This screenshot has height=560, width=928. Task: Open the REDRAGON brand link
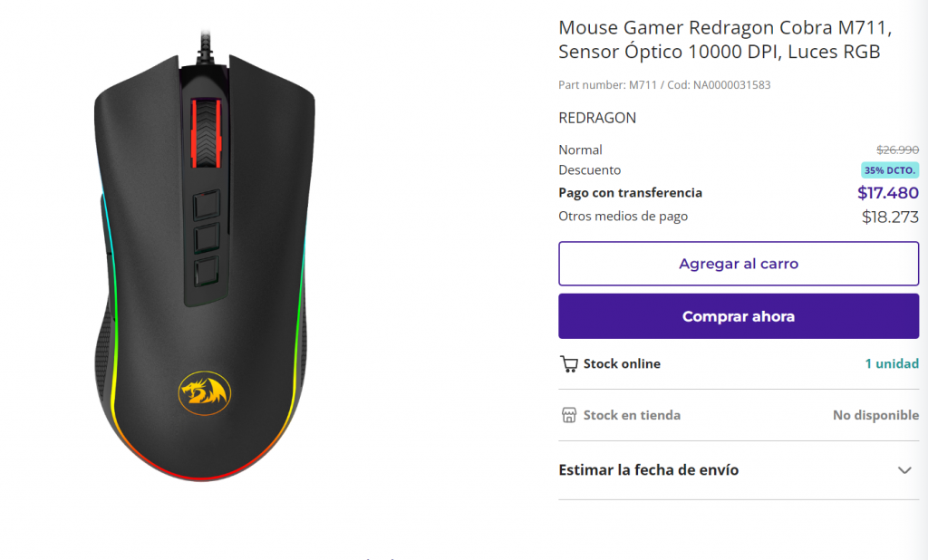[597, 118]
